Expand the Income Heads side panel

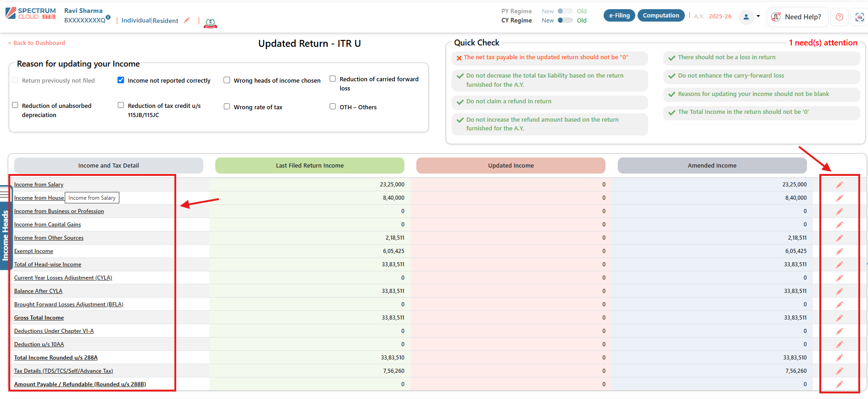tap(5, 236)
